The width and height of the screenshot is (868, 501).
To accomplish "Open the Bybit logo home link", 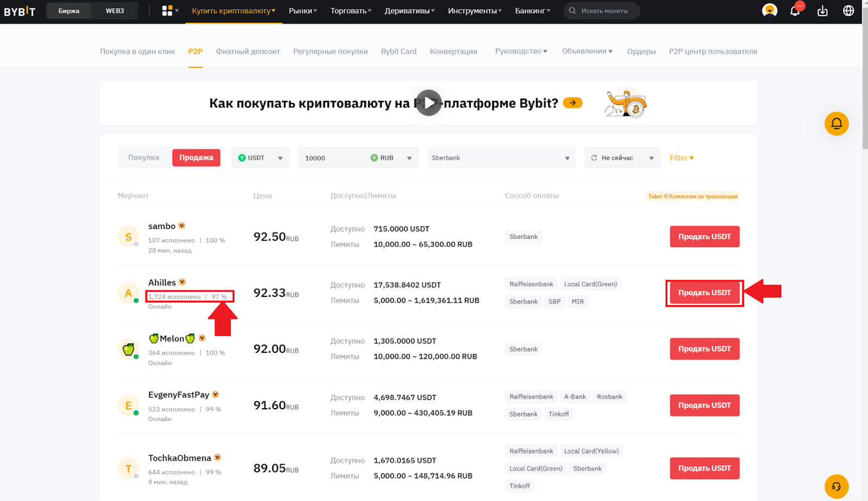I will coord(20,11).
